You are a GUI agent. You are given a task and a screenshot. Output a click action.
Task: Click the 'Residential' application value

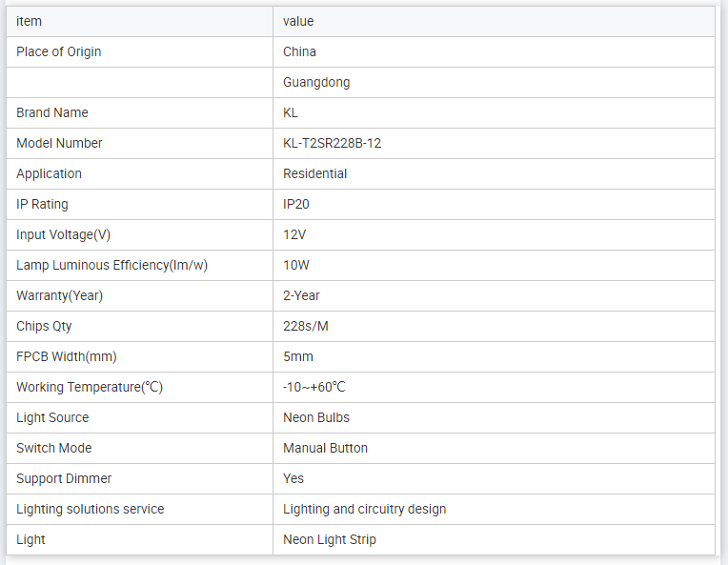(x=315, y=173)
